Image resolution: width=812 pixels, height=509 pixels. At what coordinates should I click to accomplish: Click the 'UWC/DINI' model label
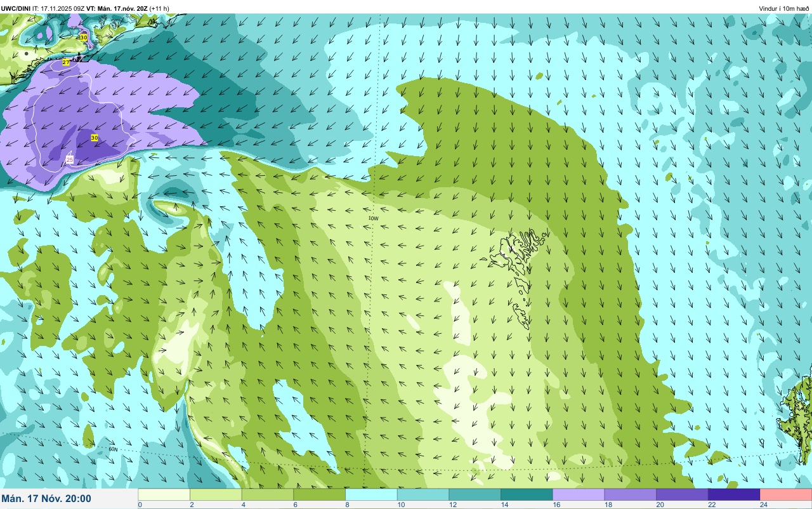pyautogui.click(x=16, y=8)
